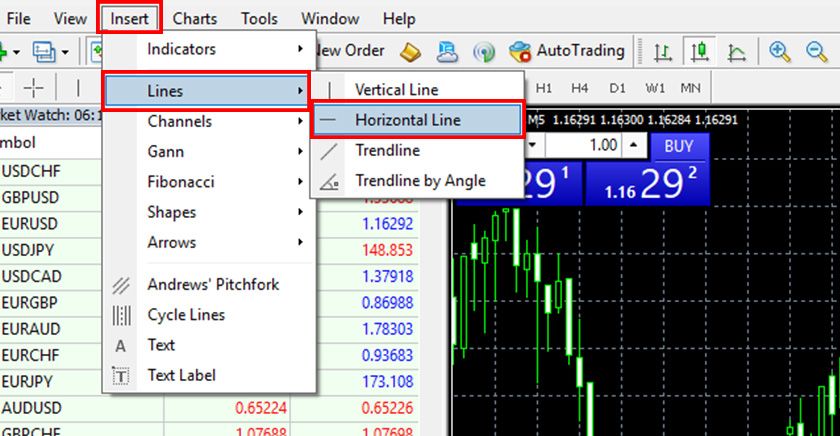
Task: Click the AutoTrading toolbar button
Action: (x=567, y=50)
